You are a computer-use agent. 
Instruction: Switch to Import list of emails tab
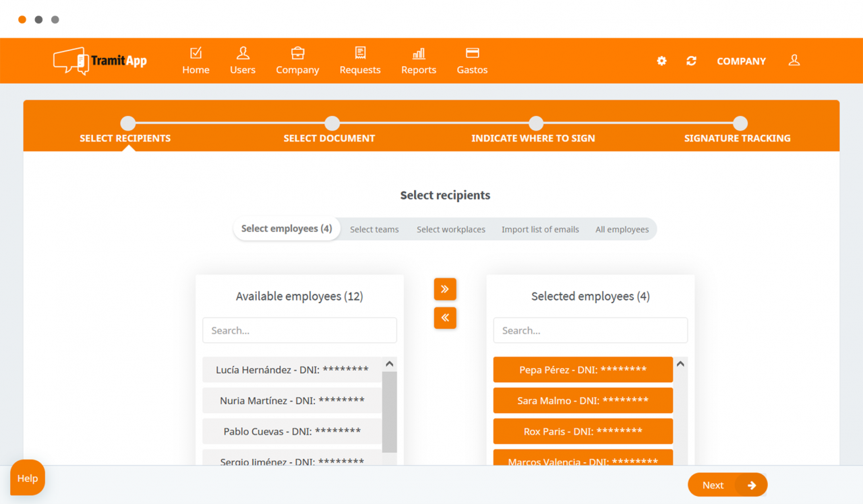[x=540, y=229]
